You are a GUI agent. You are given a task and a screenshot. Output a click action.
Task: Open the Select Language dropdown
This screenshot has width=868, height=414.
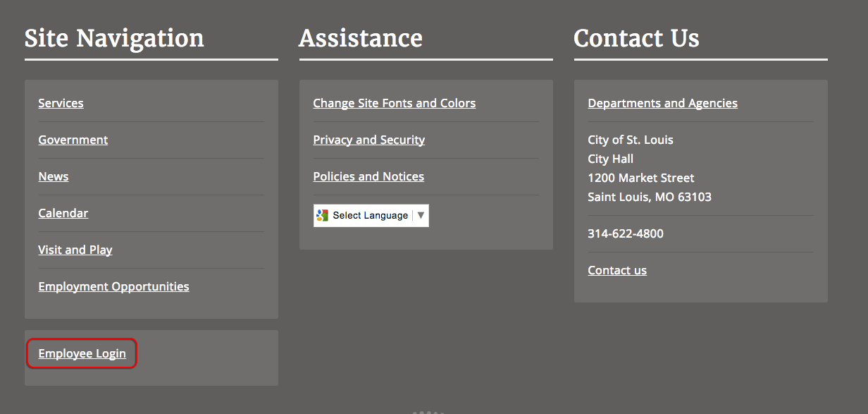tap(371, 216)
